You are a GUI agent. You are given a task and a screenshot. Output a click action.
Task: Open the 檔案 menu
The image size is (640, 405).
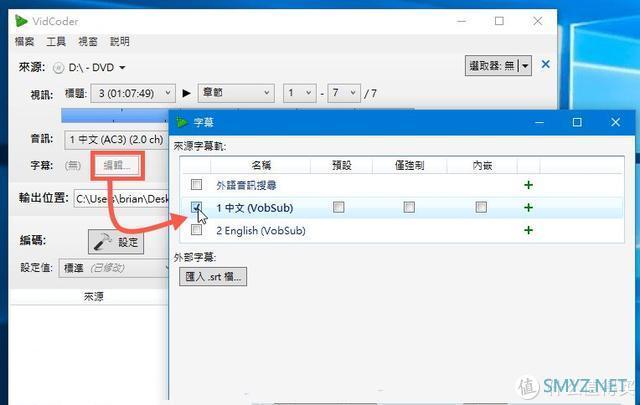(24, 41)
